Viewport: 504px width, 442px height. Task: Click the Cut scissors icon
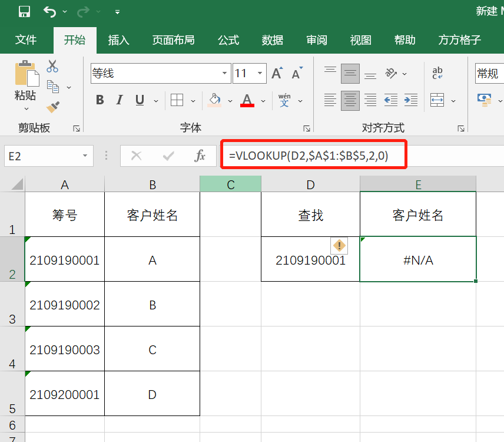pyautogui.click(x=52, y=67)
